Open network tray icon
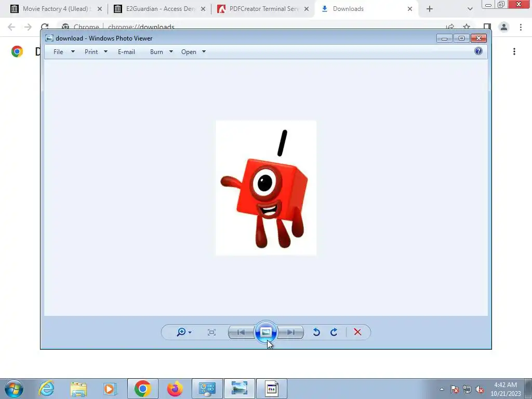 coord(467,389)
